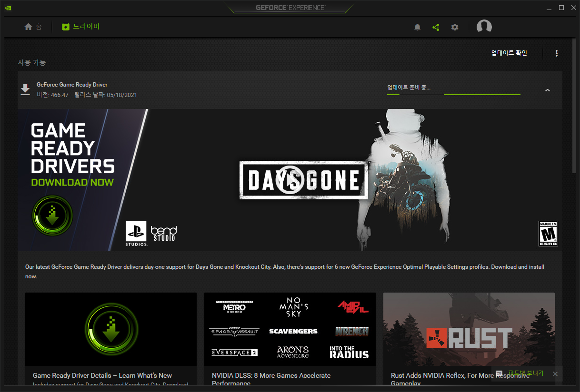Click the 릴리스 날짜: 05/18/2021 text
The width and height of the screenshot is (580, 392).
106,95
